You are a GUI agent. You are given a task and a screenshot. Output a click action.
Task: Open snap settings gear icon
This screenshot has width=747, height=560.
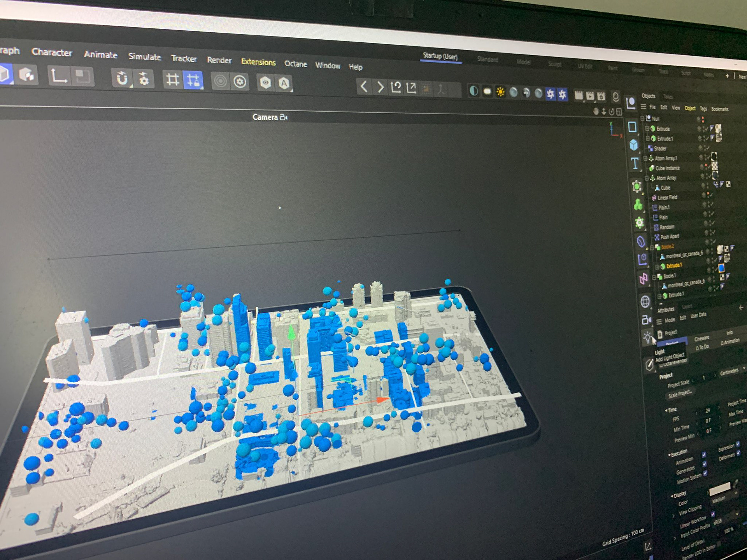click(x=144, y=79)
